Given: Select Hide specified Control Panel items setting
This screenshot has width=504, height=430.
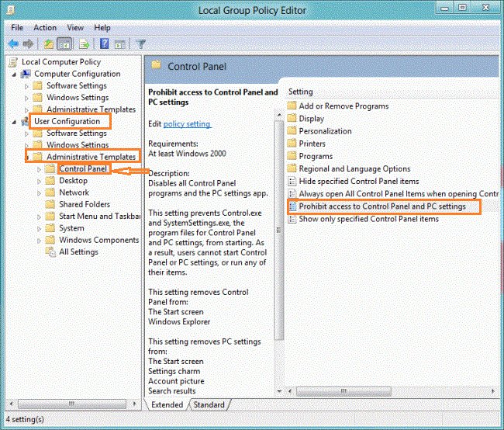Looking at the screenshot, I should (x=359, y=181).
